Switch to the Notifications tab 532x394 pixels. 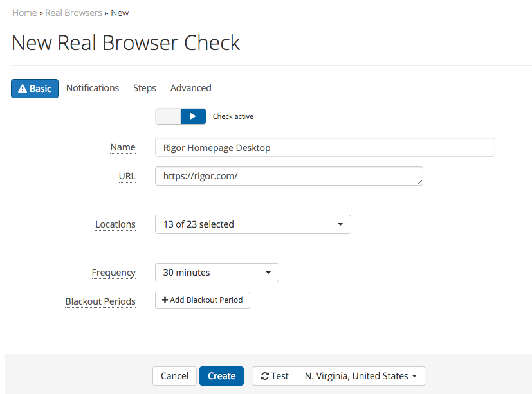93,88
